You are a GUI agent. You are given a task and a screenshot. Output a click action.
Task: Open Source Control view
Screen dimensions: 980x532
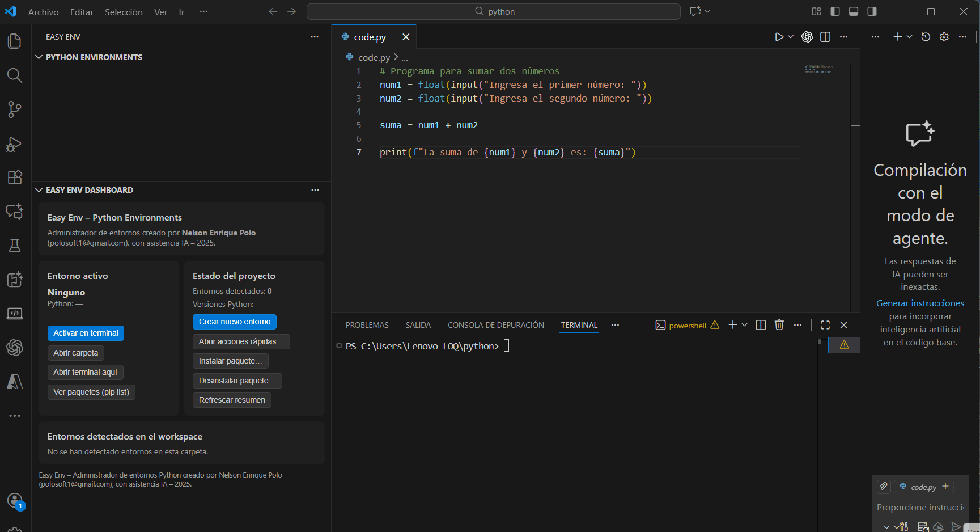(15, 109)
